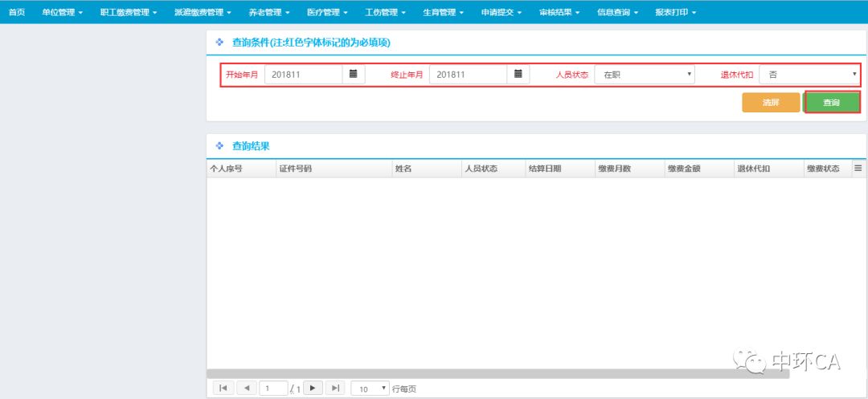Screen dimensions: 868x399
Task: Click the page number input box
Action: pyautogui.click(x=273, y=389)
